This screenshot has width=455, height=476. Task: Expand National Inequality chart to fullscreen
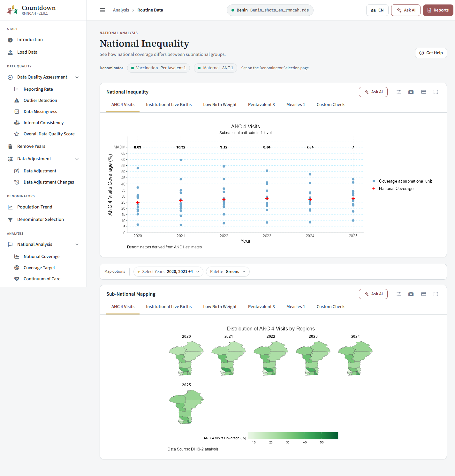point(436,92)
